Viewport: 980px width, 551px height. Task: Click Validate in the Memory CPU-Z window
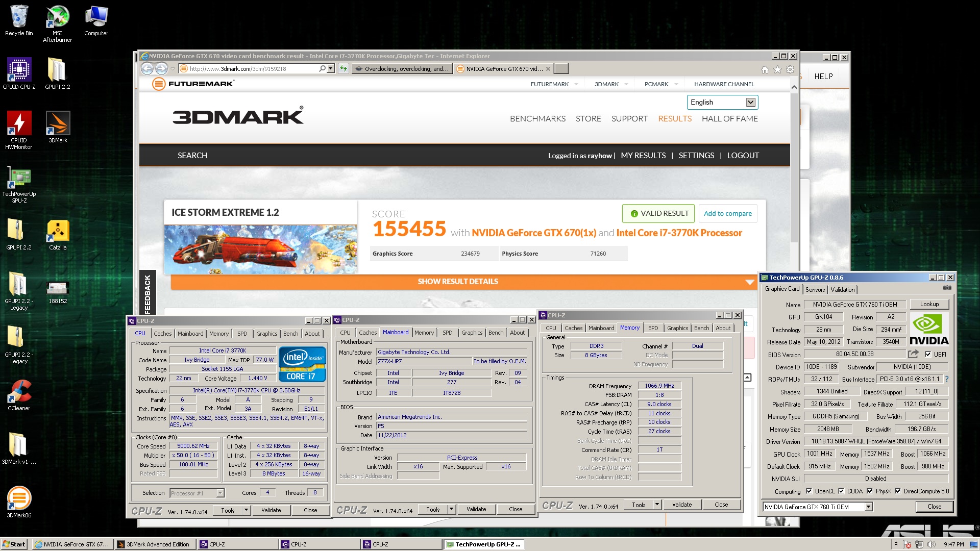point(682,505)
